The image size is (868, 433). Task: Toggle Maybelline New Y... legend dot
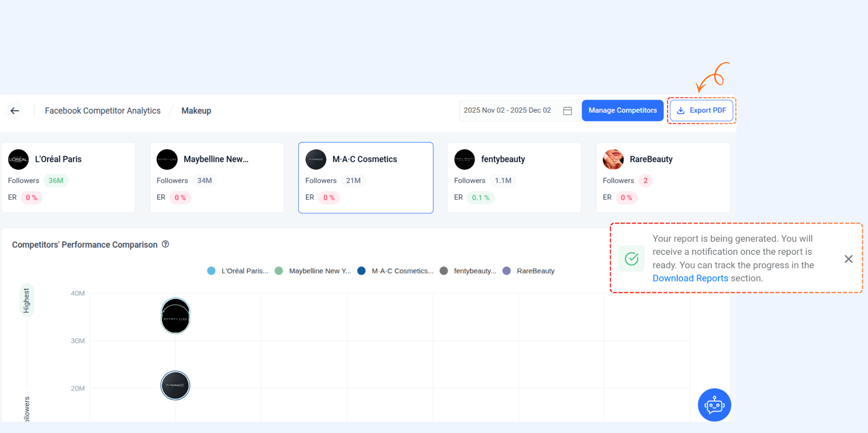[x=279, y=271]
